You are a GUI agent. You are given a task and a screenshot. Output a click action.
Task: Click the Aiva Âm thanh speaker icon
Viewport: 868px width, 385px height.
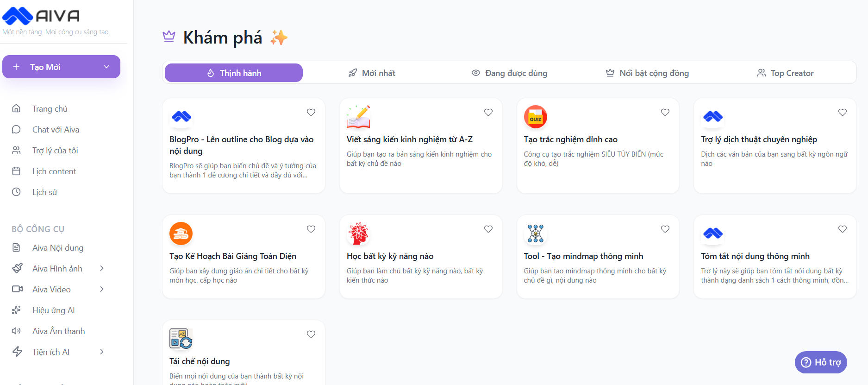(16, 331)
